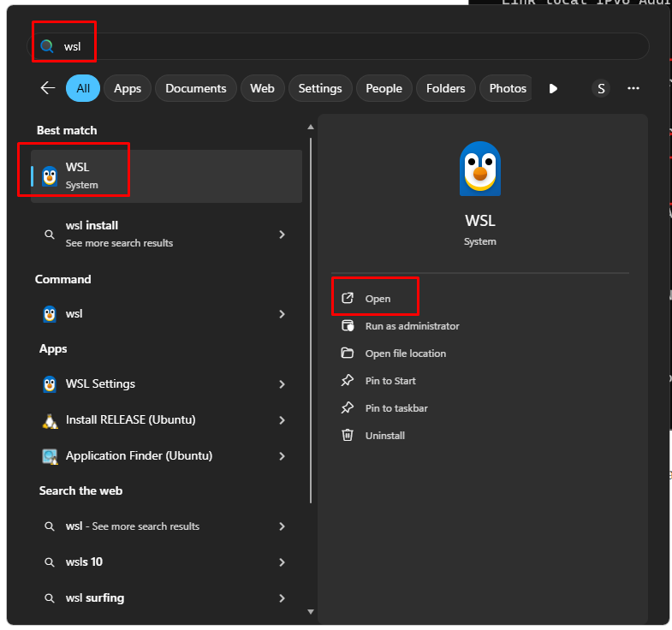Open WSL Settings app result
This screenshot has height=630, width=672.
click(166, 383)
